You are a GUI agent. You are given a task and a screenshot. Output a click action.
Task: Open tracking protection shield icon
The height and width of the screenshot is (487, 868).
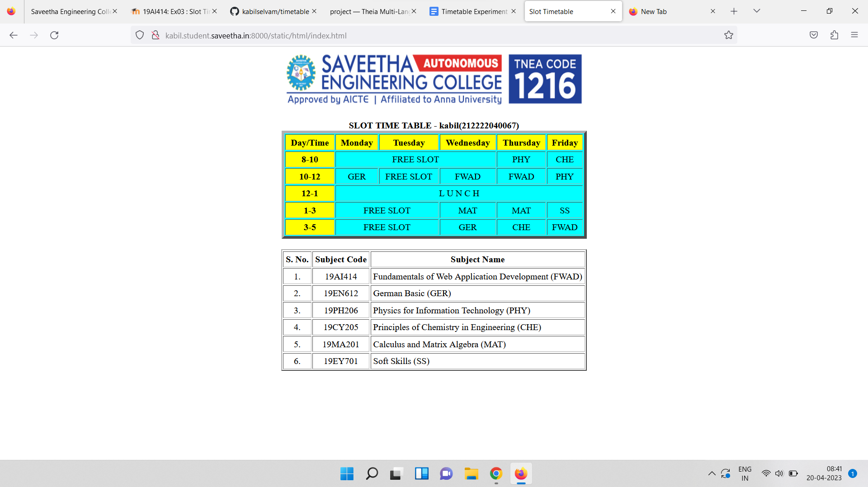pos(140,35)
